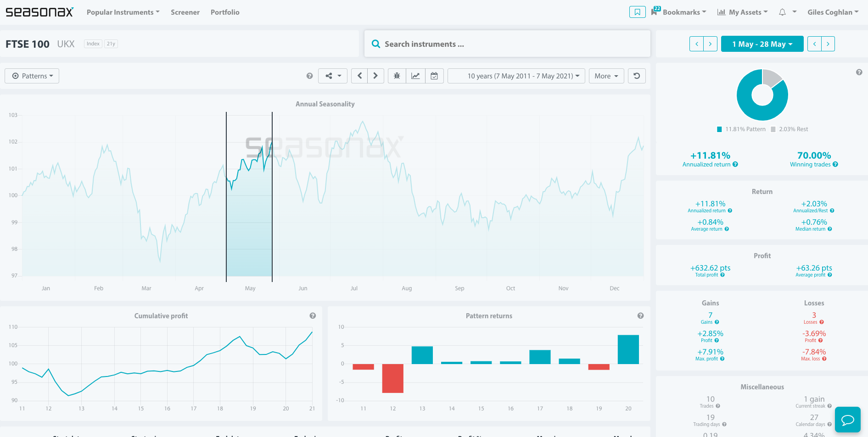868x437 pixels.
Task: Click the Search instruments field
Action: click(507, 44)
